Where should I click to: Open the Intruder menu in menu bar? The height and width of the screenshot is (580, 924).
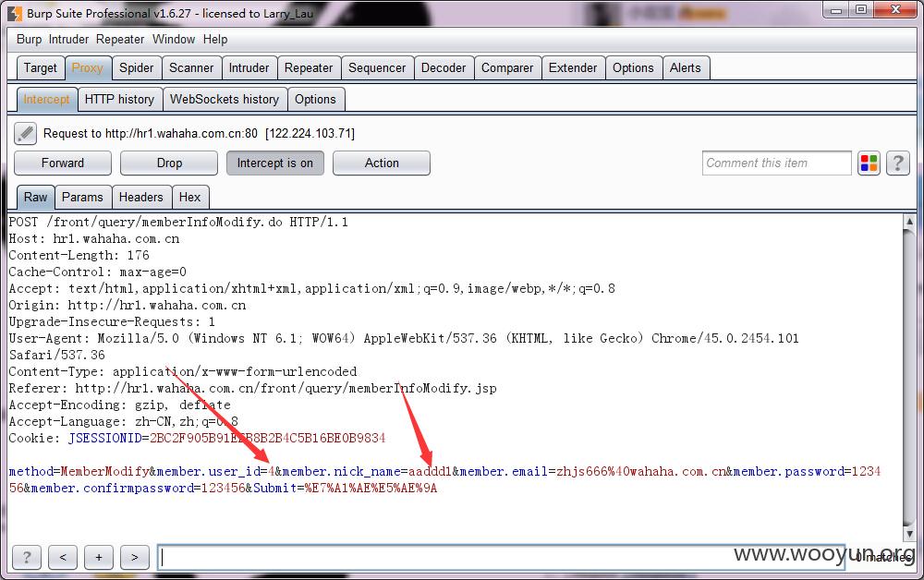(x=68, y=40)
